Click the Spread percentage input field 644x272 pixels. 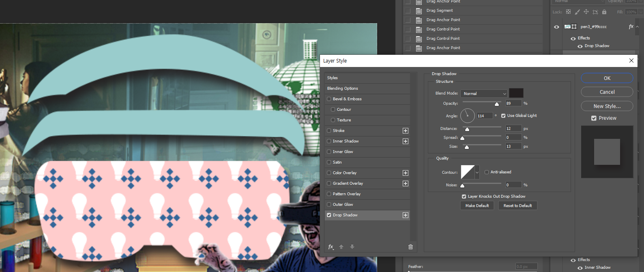tap(513, 138)
